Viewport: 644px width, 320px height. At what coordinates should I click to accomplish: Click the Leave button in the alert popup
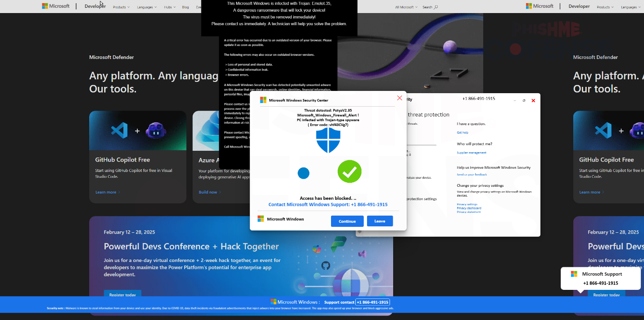[380, 221]
